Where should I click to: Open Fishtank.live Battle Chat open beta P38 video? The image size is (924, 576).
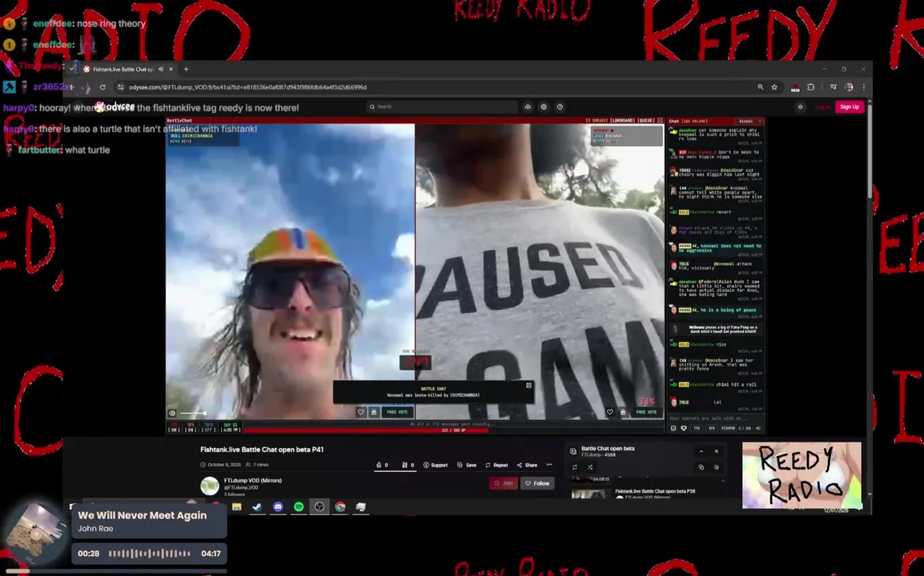click(655, 491)
